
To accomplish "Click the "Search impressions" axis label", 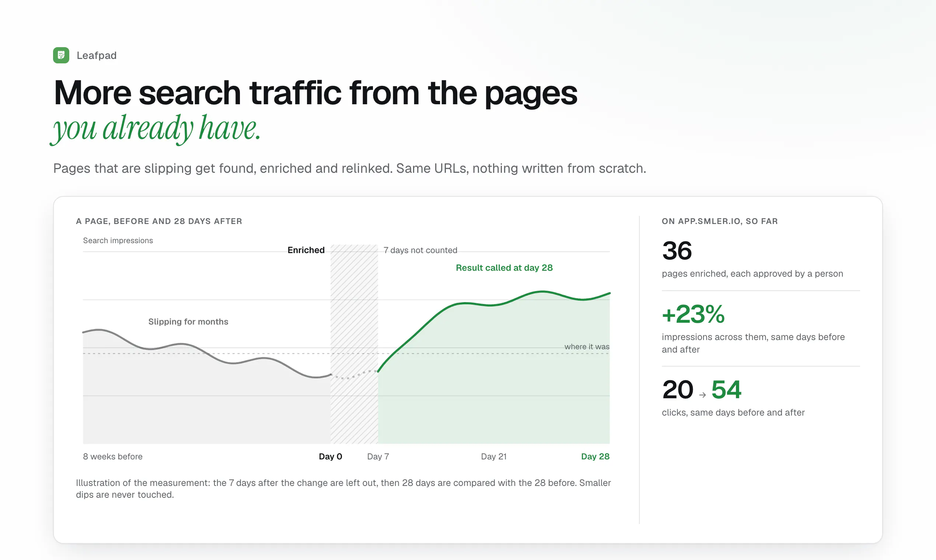I will point(118,240).
